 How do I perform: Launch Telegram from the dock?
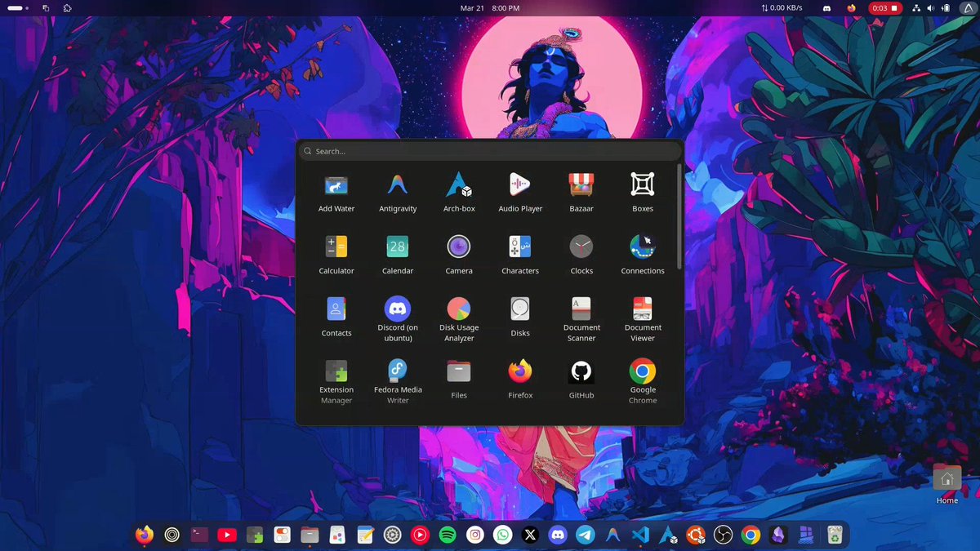click(586, 535)
